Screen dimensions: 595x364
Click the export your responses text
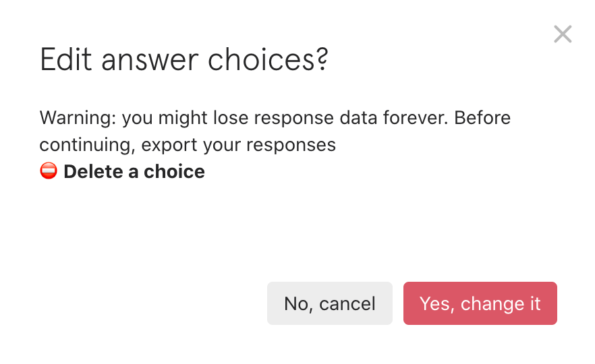(x=239, y=145)
